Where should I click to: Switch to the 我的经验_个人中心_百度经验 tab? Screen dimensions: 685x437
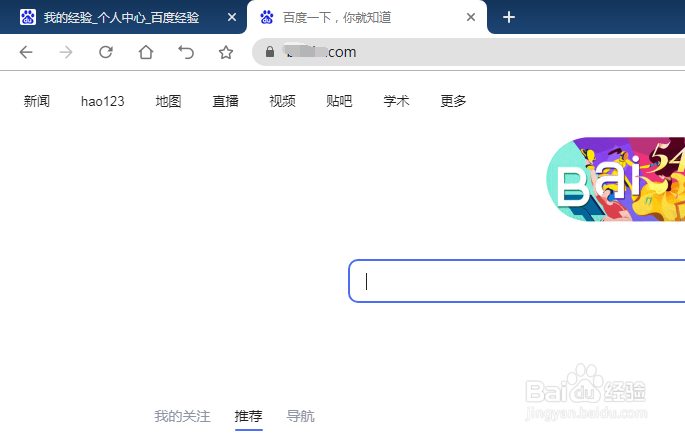coord(123,17)
